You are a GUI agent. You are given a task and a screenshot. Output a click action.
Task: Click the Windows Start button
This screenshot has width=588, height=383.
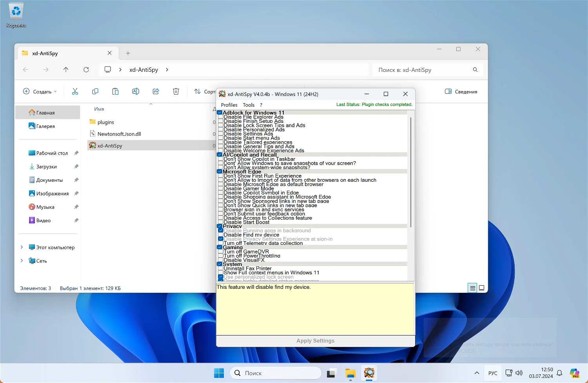point(219,373)
